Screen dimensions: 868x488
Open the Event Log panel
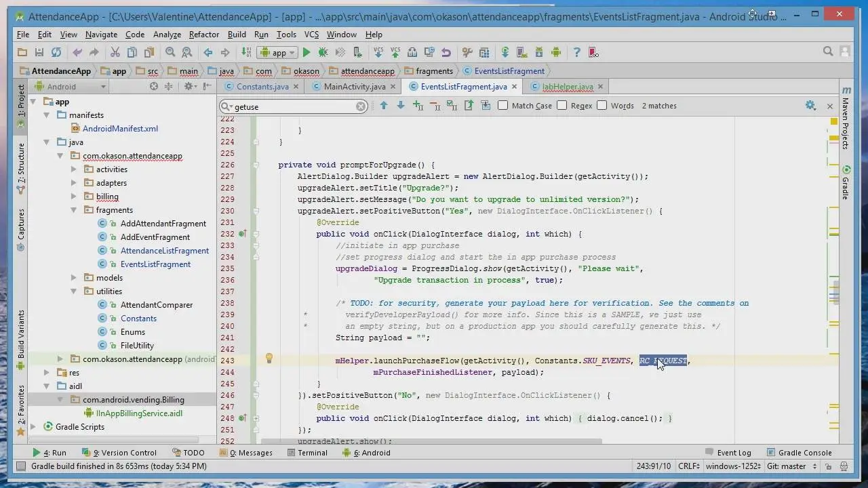(728, 453)
